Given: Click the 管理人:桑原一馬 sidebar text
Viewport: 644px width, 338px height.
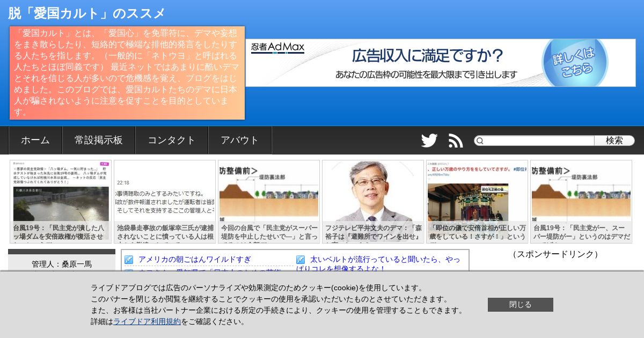Looking at the screenshot, I should (62, 264).
